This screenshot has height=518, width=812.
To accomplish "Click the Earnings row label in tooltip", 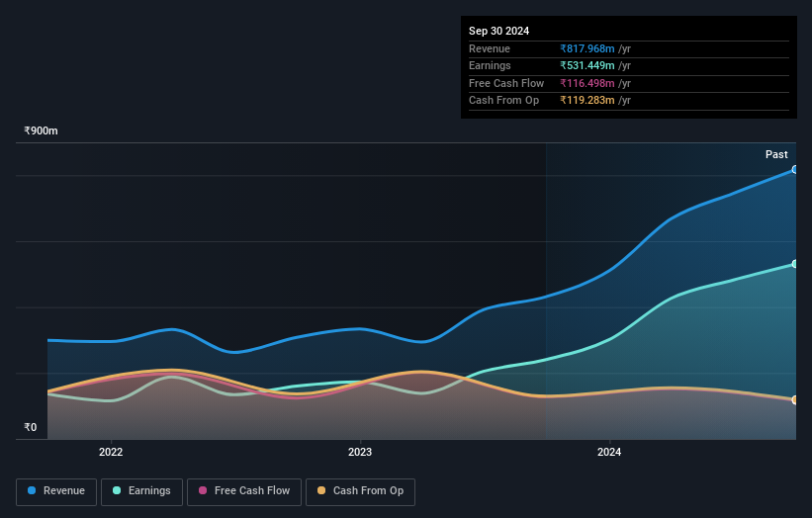I will point(490,65).
